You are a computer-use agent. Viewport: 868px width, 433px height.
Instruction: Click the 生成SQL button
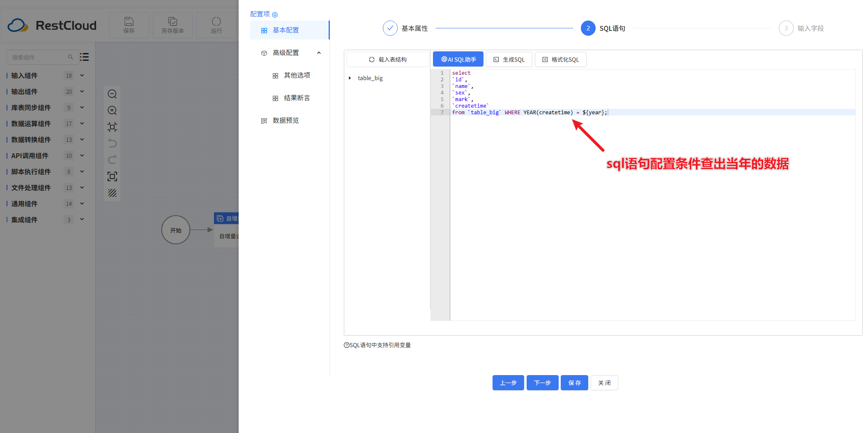pos(509,60)
